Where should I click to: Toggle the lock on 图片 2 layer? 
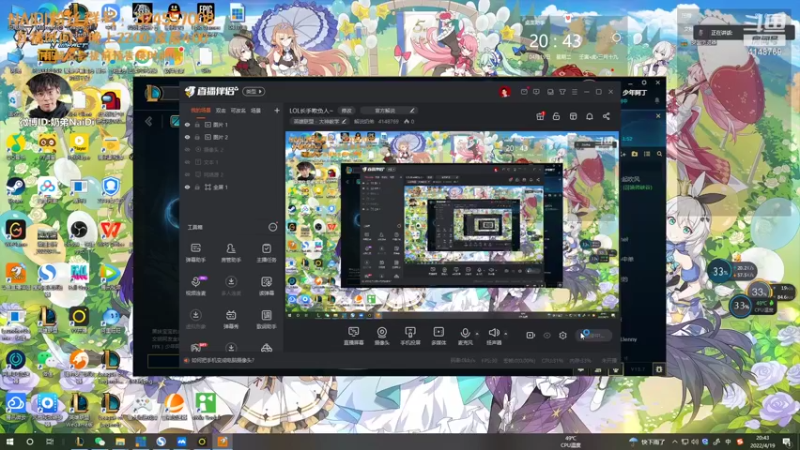coord(197,137)
